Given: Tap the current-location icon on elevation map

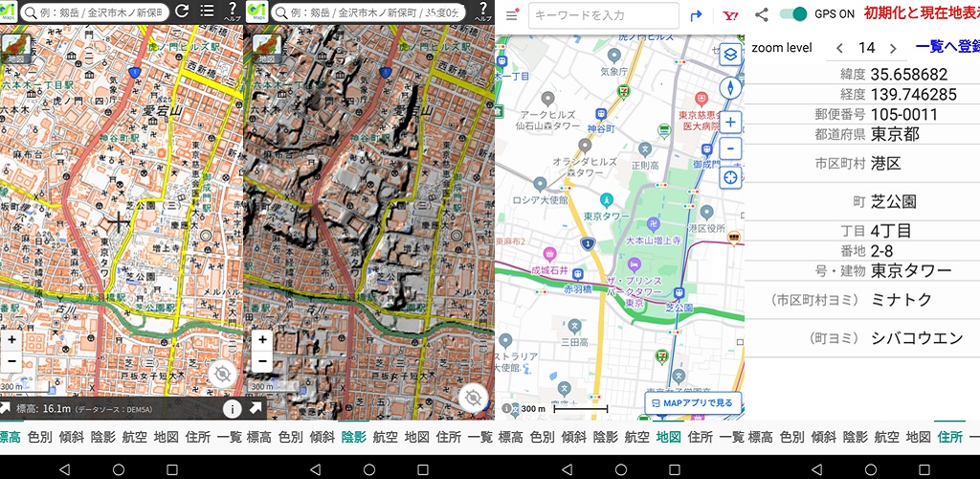Looking at the screenshot, I should (x=222, y=375).
